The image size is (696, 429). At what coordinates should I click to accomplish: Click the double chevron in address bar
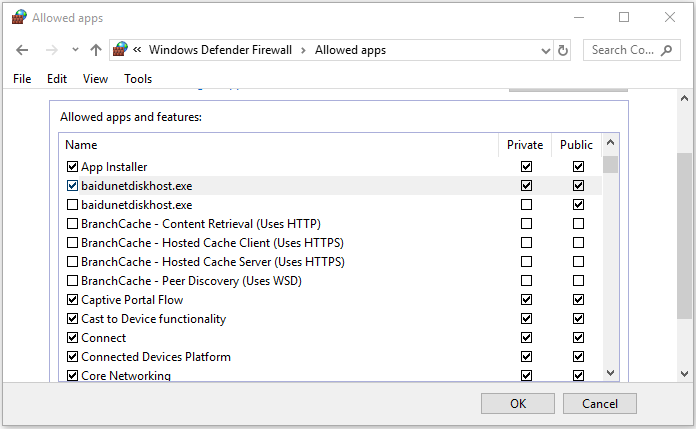tap(137, 49)
